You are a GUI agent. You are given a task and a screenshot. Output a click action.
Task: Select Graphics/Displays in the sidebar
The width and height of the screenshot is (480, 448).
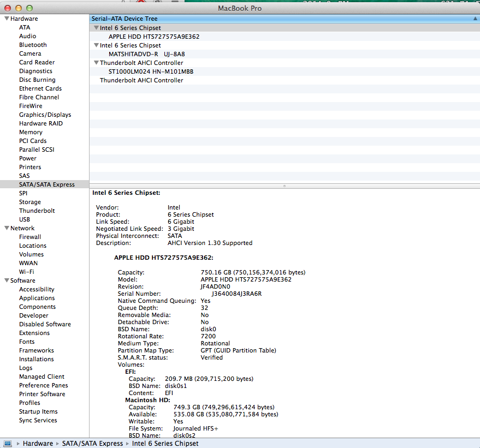45,115
